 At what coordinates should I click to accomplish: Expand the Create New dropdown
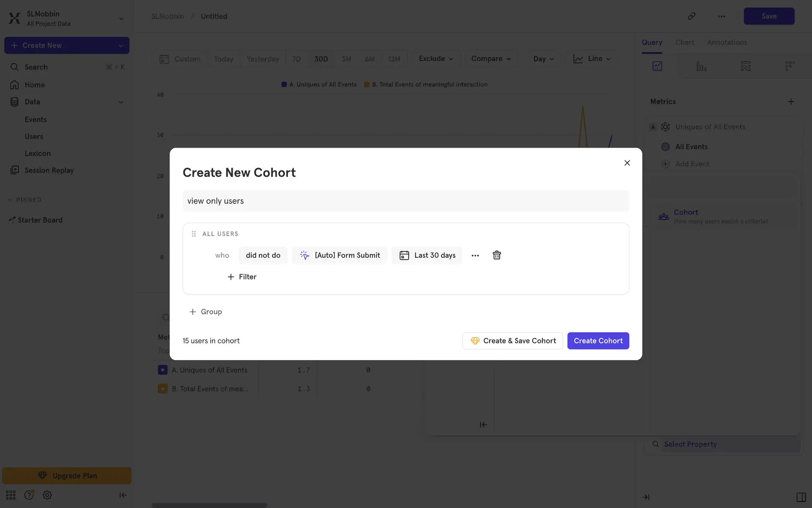coord(121,45)
